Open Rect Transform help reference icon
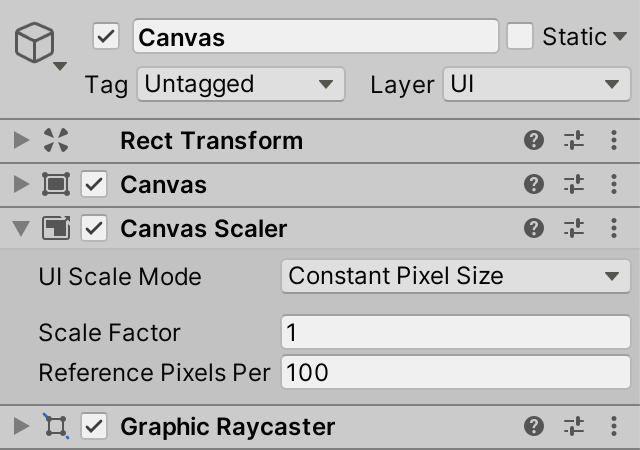 534,141
